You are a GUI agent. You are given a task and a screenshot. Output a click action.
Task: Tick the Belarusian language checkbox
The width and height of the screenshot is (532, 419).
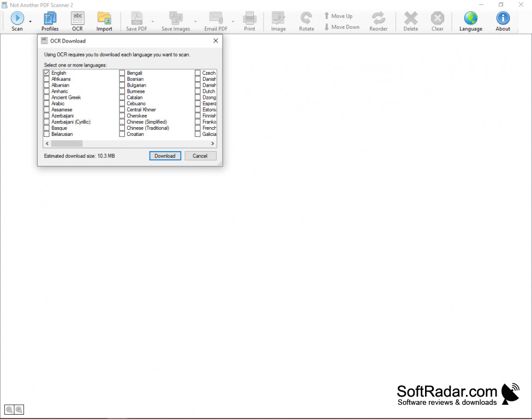click(x=46, y=134)
